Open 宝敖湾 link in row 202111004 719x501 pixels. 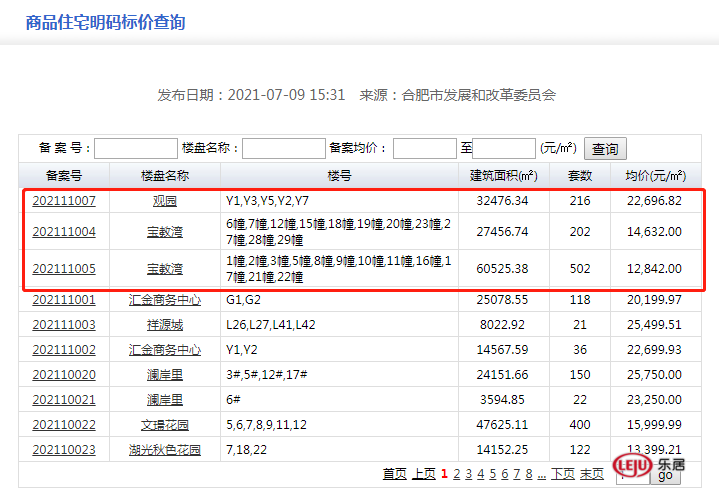[165, 231]
